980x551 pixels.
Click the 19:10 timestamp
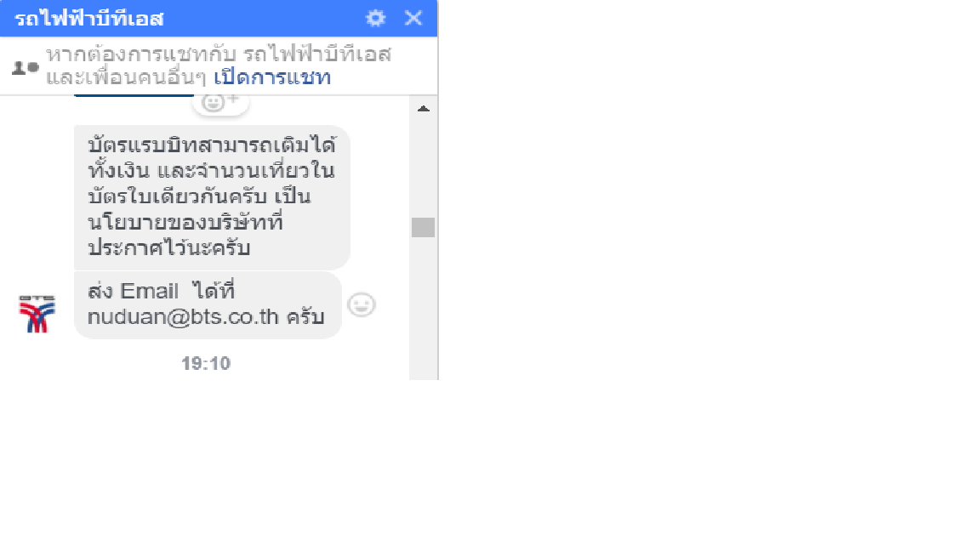[206, 364]
